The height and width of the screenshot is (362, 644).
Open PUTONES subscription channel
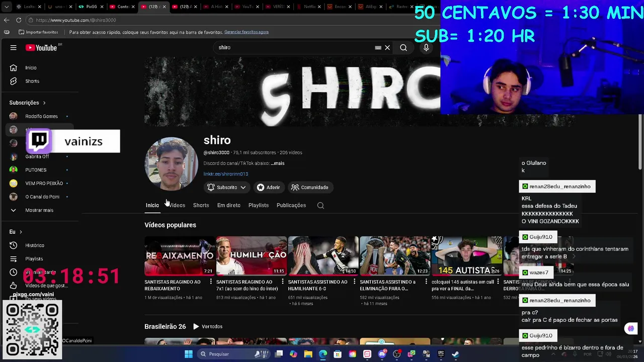coord(39,170)
